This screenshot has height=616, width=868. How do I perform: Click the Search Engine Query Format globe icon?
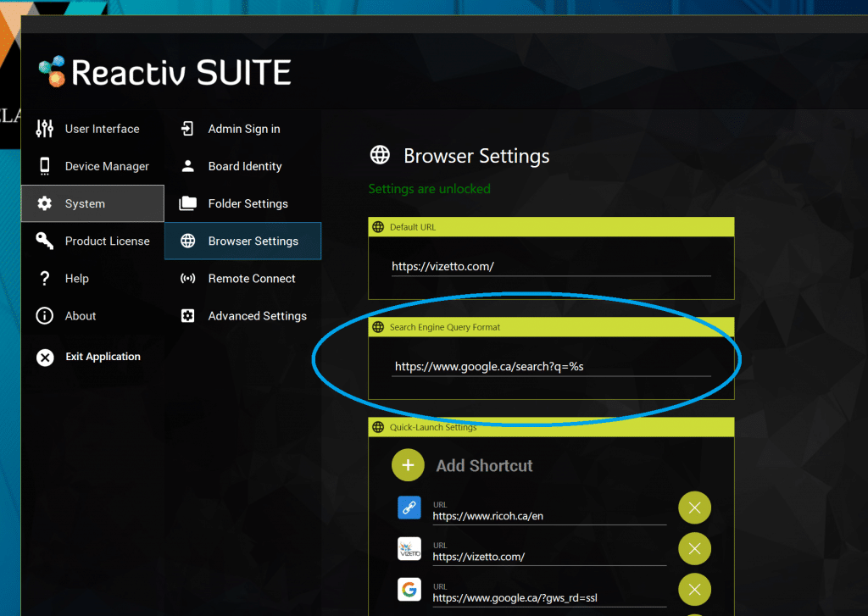click(378, 327)
